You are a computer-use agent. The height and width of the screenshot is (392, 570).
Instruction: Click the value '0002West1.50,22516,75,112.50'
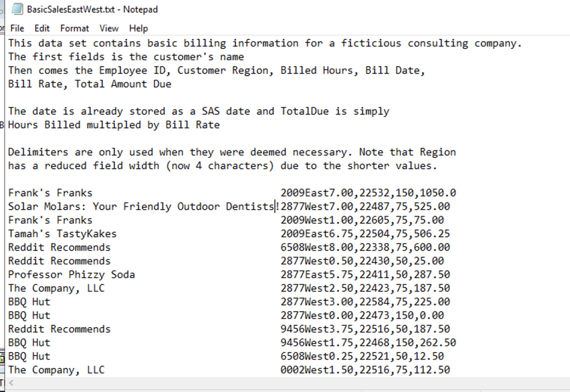(x=365, y=370)
